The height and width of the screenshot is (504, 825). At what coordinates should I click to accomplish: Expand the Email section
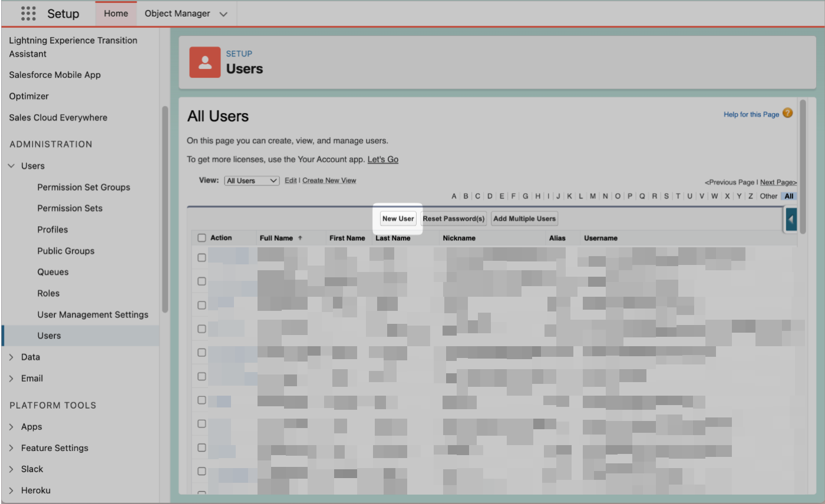coord(11,378)
